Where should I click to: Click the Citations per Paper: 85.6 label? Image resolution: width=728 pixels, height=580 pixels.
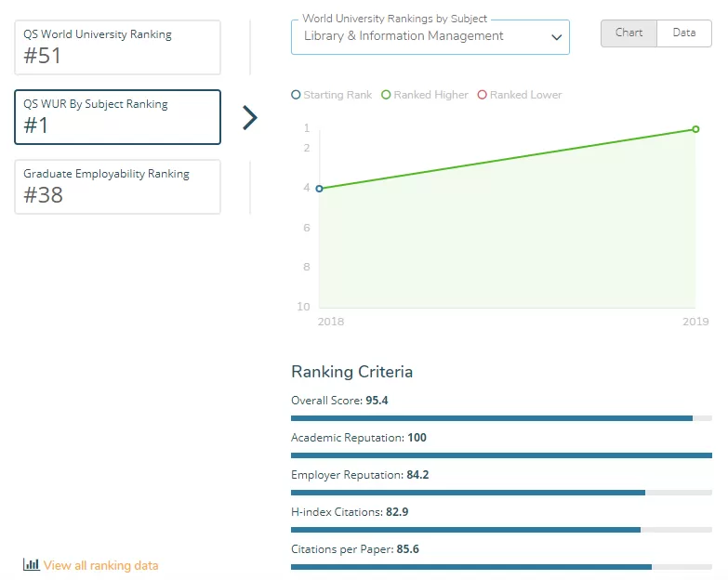[355, 549]
